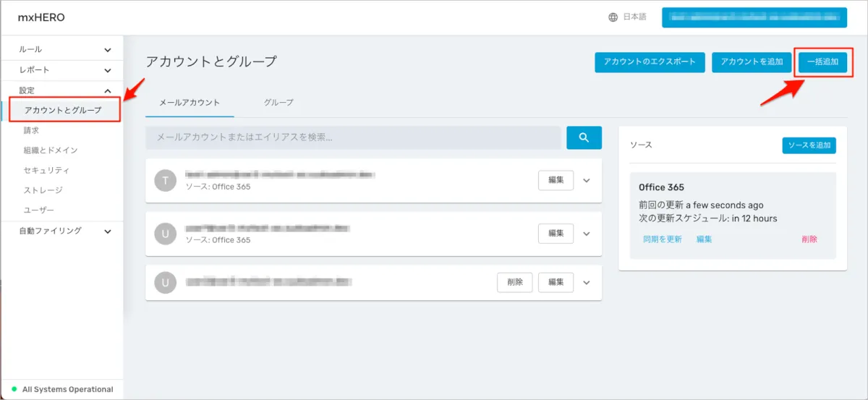Click the 一括追加 bulk add button
868x400 pixels.
coord(822,62)
